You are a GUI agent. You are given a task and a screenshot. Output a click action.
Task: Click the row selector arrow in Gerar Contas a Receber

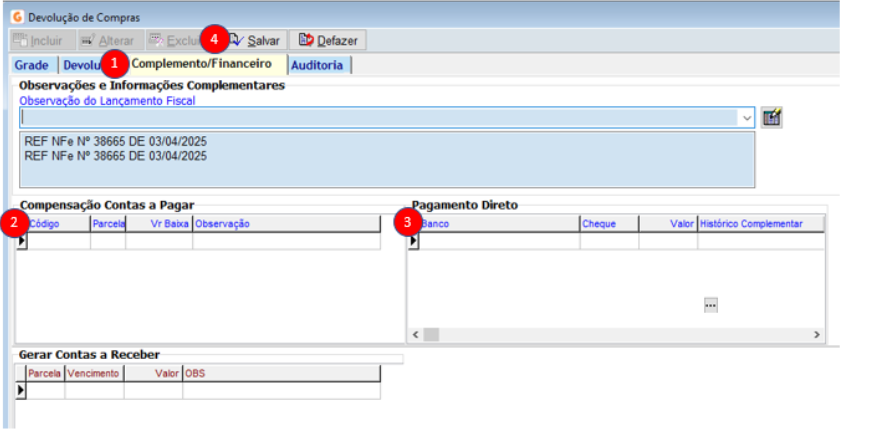coord(21,390)
